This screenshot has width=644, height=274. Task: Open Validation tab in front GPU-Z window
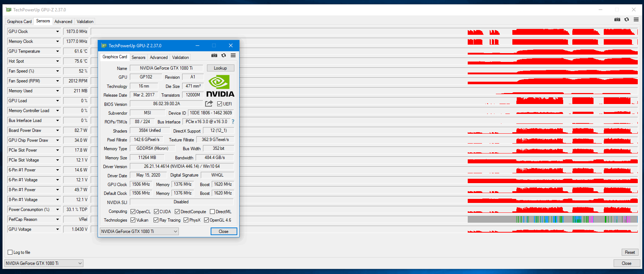[181, 57]
